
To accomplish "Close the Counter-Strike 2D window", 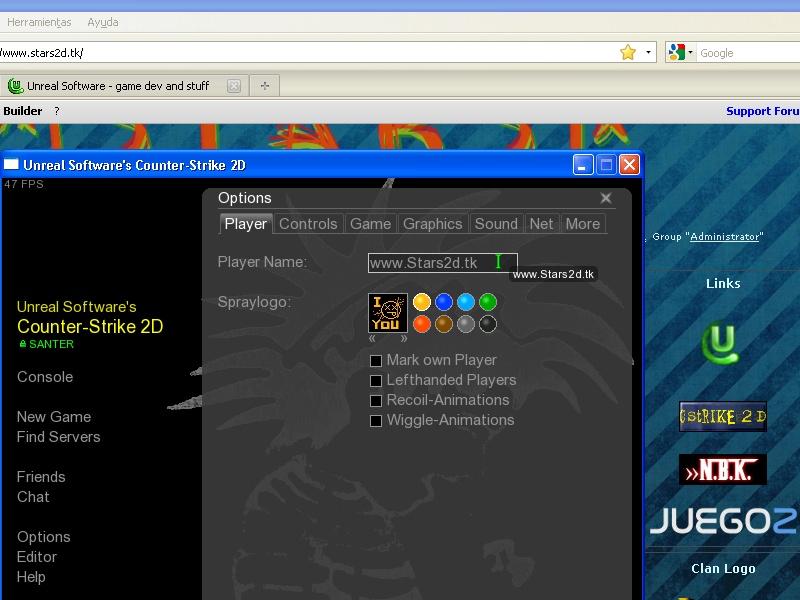I will [630, 165].
